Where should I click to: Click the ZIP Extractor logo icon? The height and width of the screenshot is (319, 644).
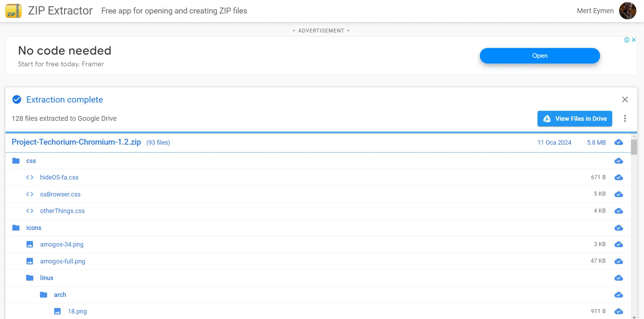coord(13,11)
